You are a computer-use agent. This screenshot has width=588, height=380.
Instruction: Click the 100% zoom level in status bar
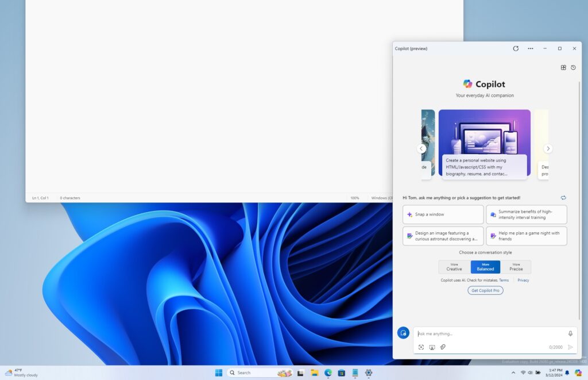[355, 198]
